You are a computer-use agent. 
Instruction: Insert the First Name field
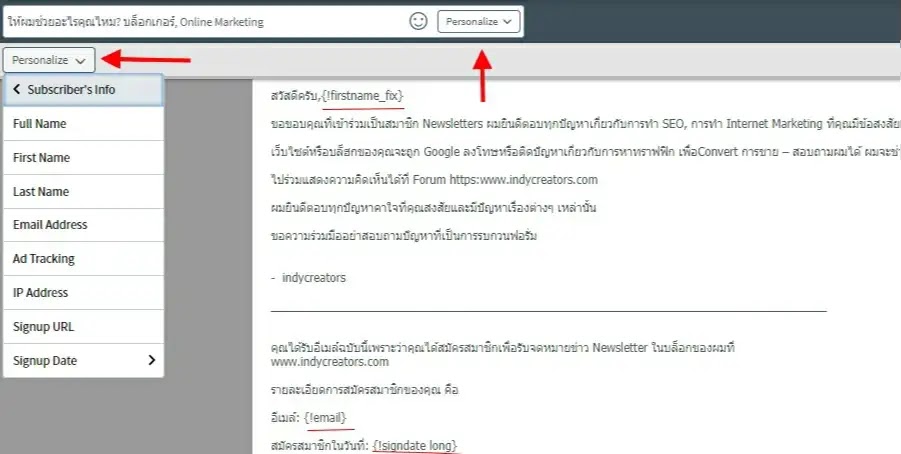(x=83, y=157)
